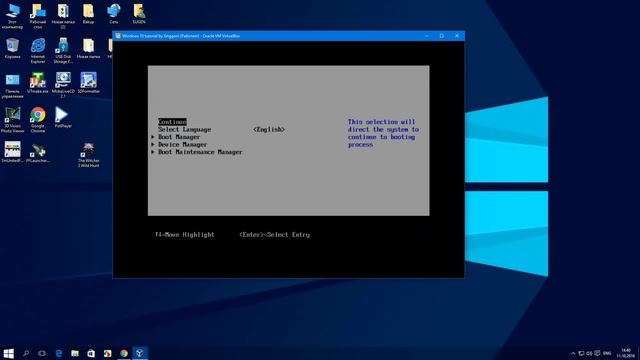Click the arrow beside Boot Maintenance Manager

153,152
